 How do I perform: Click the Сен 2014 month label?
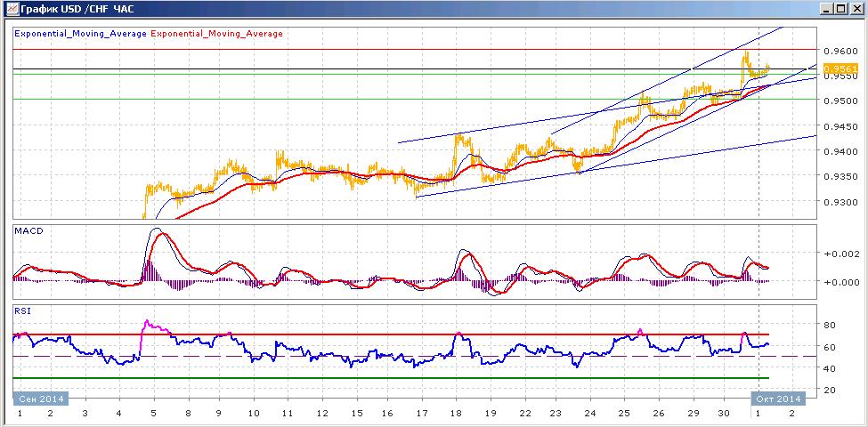click(41, 399)
